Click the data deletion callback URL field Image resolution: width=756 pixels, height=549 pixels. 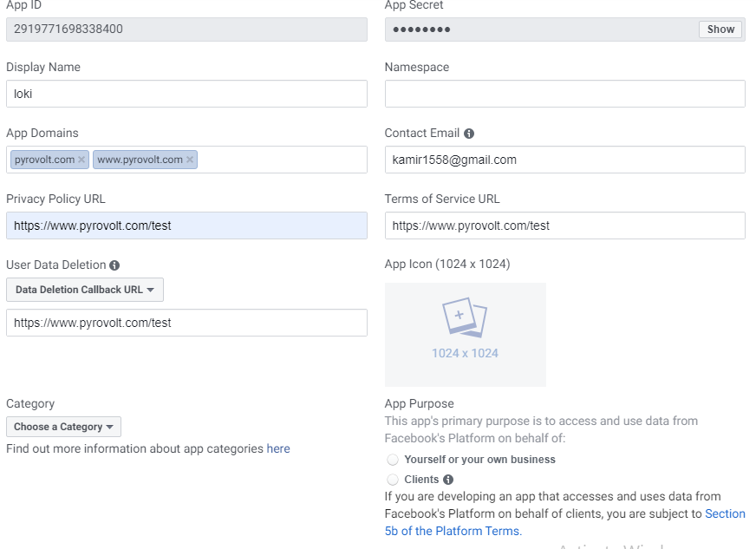pyautogui.click(x=186, y=323)
